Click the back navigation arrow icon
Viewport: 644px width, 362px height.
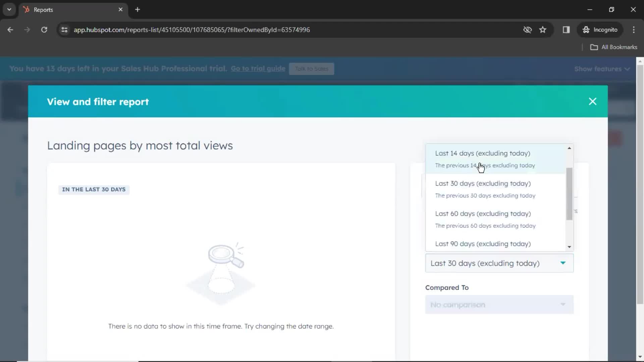(11, 29)
